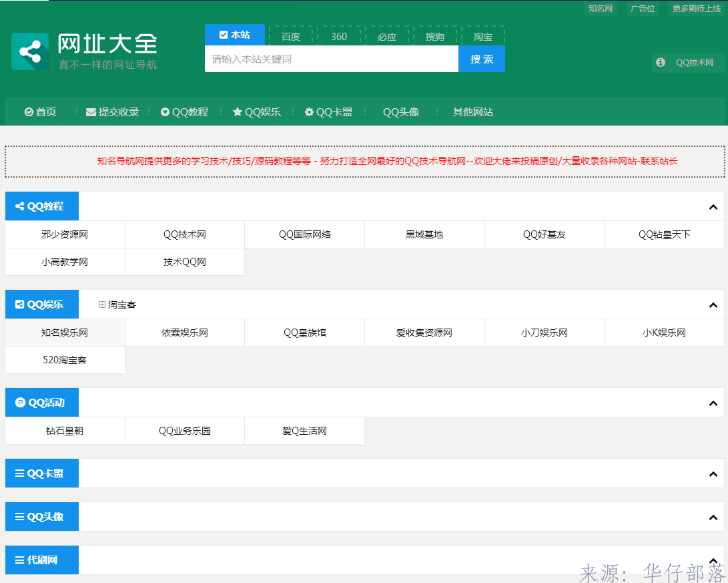Open the 知名娱乐网 link
Screen dimensions: 728x583
point(65,333)
